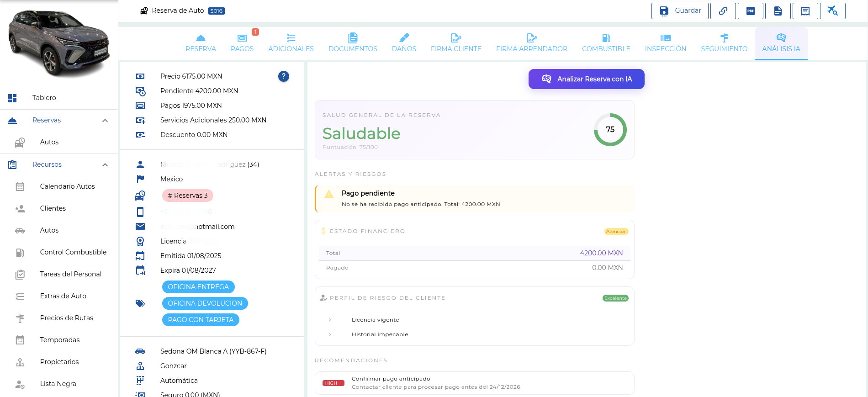Screen dimensions: 868x397
Task: Click Analizar Reserva con IA button
Action: 587,79
